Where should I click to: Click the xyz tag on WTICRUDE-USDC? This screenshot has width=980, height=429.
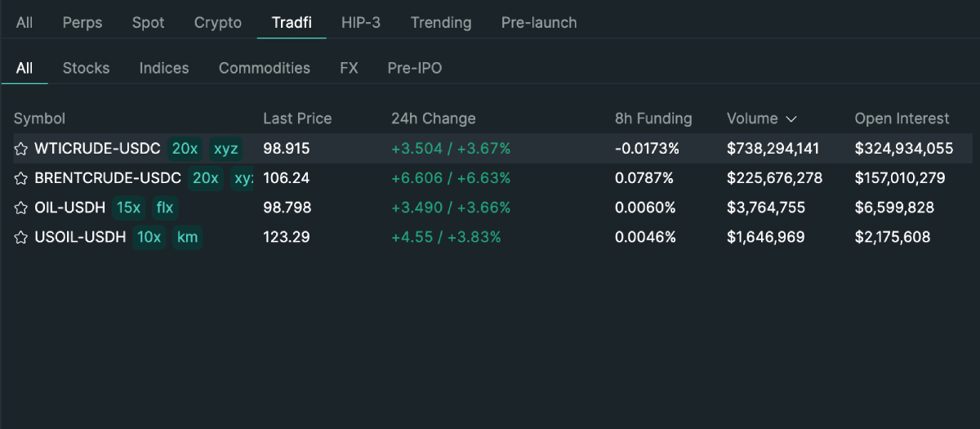point(225,149)
